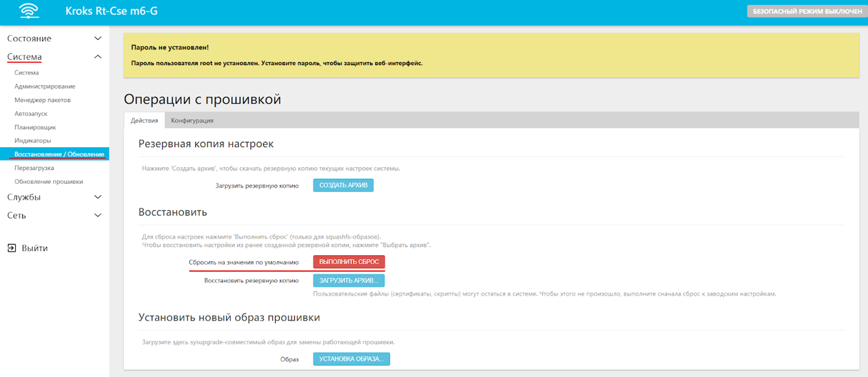Screen dimensions: 868x377
Task: Select the Действия tab
Action: [144, 121]
